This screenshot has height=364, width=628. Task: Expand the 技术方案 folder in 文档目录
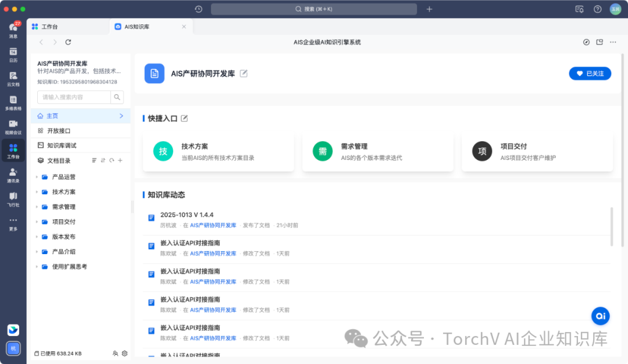point(37,192)
